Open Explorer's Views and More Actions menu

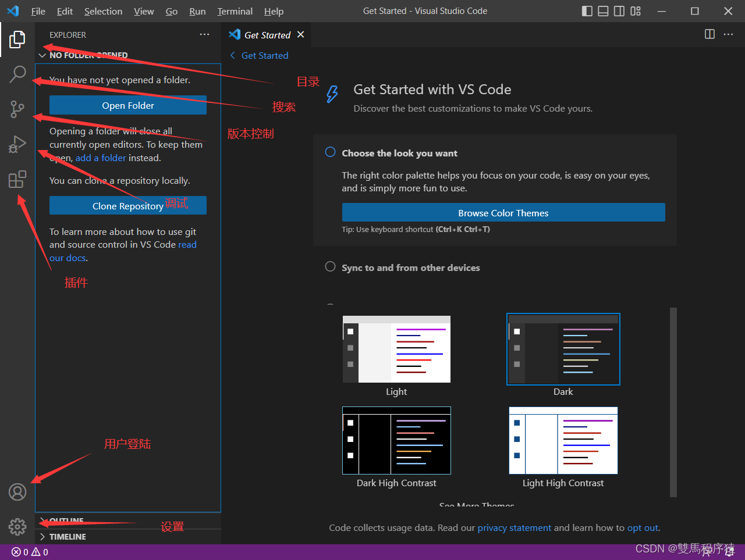(204, 35)
